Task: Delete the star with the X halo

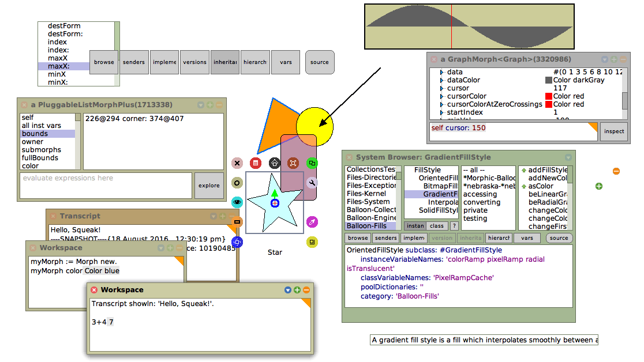Action: pos(237,163)
